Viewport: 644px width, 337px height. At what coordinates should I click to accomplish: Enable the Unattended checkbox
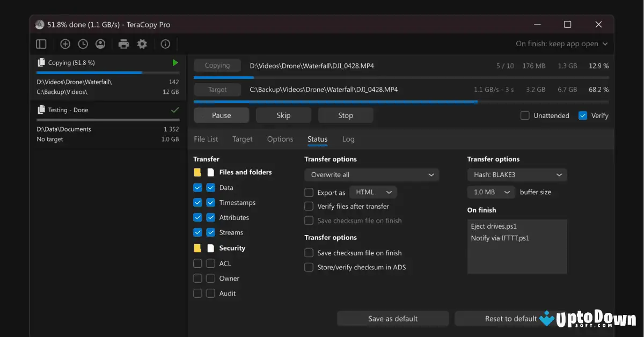pyautogui.click(x=524, y=115)
